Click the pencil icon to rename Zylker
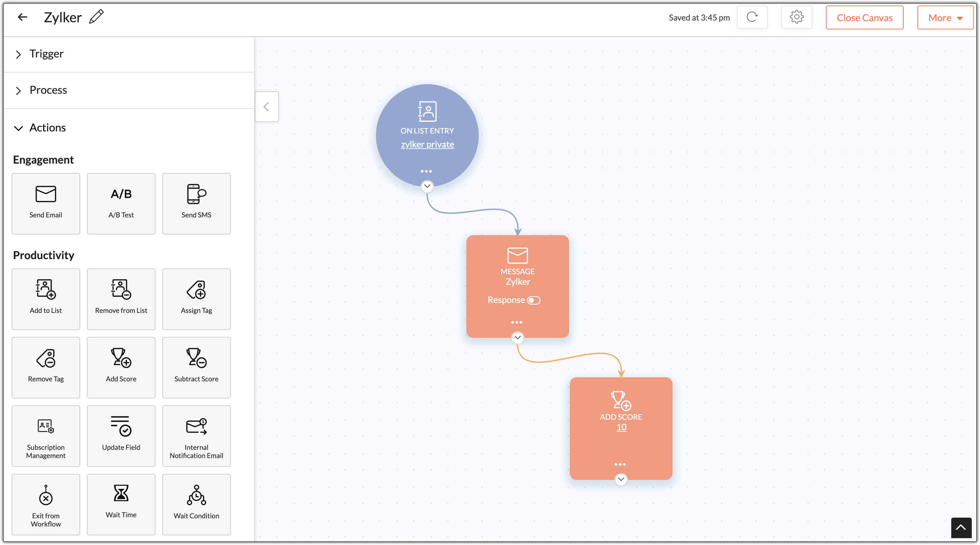Image resolution: width=980 pixels, height=545 pixels. pos(96,17)
